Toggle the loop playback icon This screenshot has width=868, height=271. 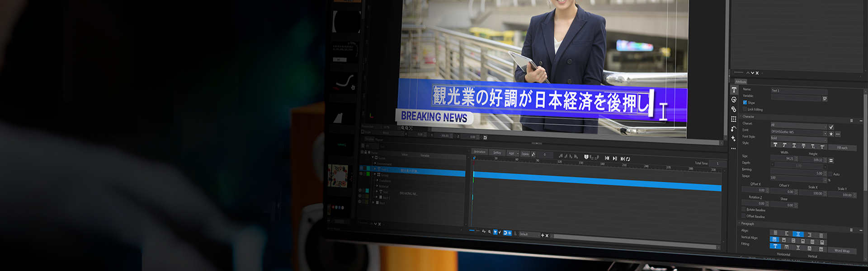[628, 159]
